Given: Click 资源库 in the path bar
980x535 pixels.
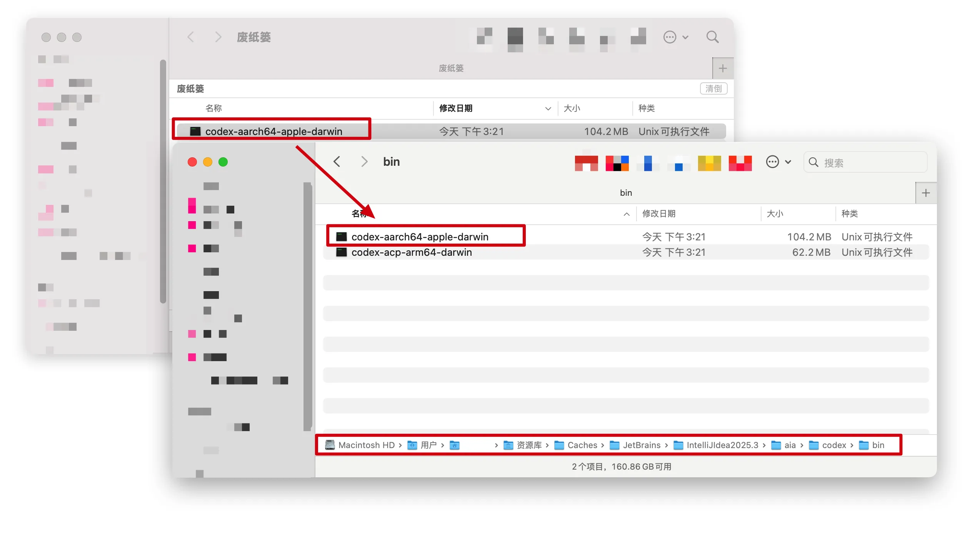Looking at the screenshot, I should pyautogui.click(x=523, y=445).
